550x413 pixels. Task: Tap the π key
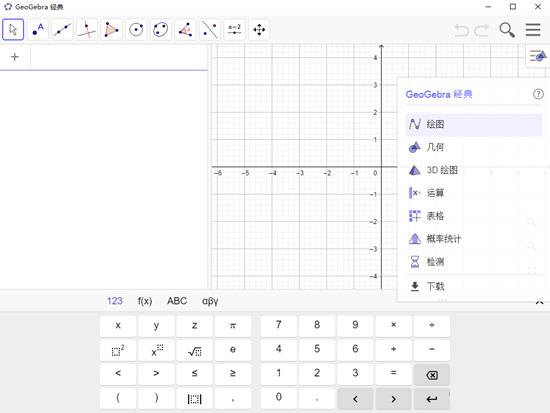click(233, 326)
